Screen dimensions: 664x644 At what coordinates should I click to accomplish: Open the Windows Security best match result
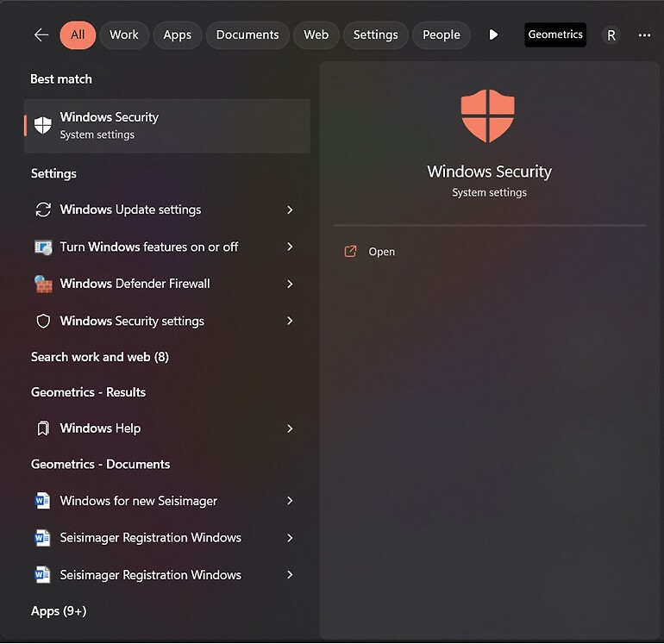point(167,126)
